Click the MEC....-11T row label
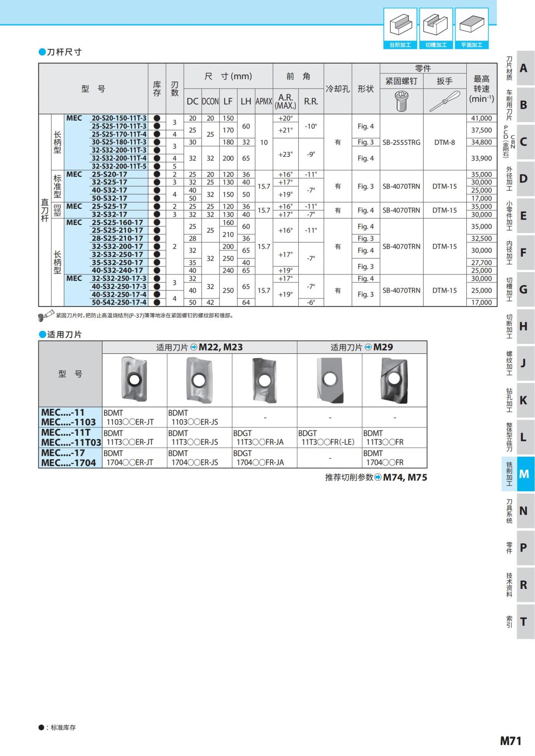535x756 pixels. 66,433
